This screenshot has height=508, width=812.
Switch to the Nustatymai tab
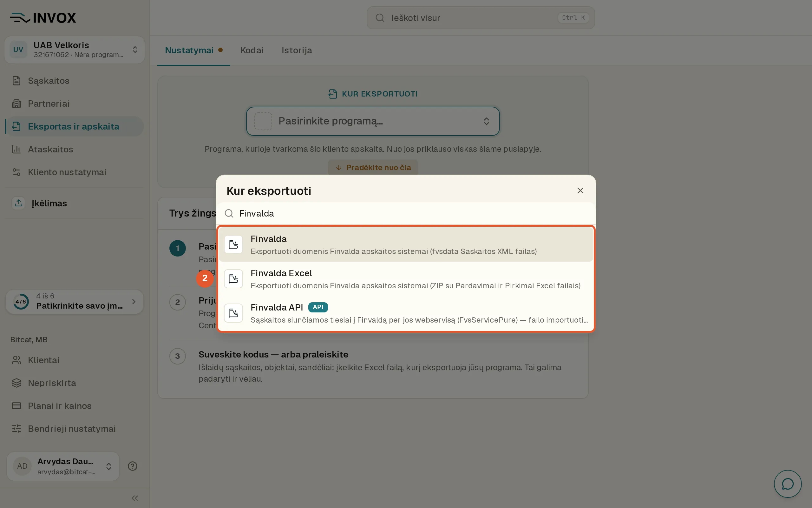pos(193,50)
